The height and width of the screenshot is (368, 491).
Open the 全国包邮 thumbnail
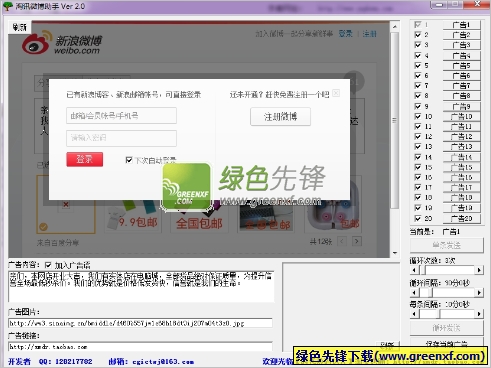199,216
